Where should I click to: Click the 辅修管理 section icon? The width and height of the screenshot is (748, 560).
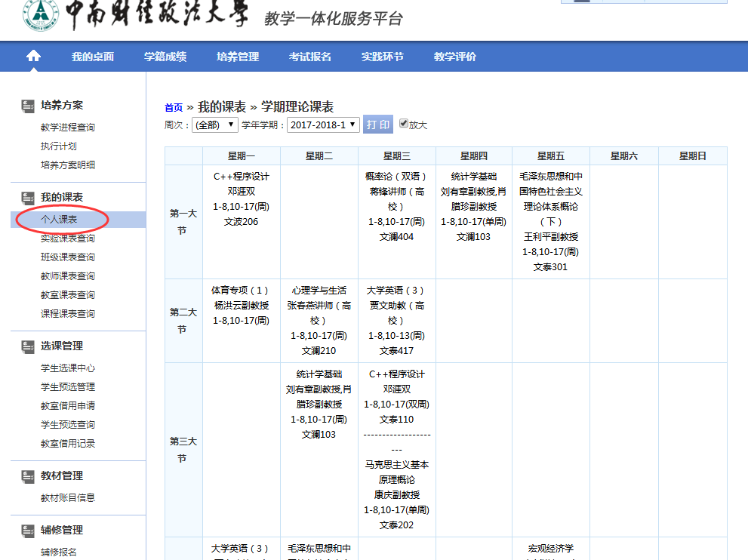[x=28, y=531]
